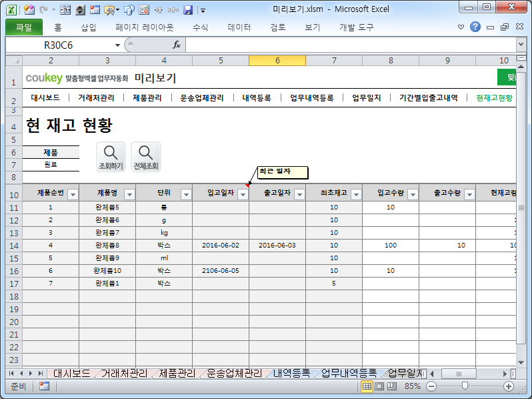Image resolution: width=532 pixels, height=399 pixels.
Task: Click the 85% zoom level indicator
Action: [412, 386]
